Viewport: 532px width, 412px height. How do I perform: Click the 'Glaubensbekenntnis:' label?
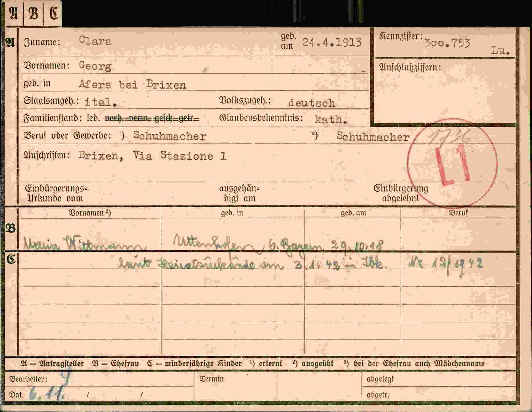261,118
